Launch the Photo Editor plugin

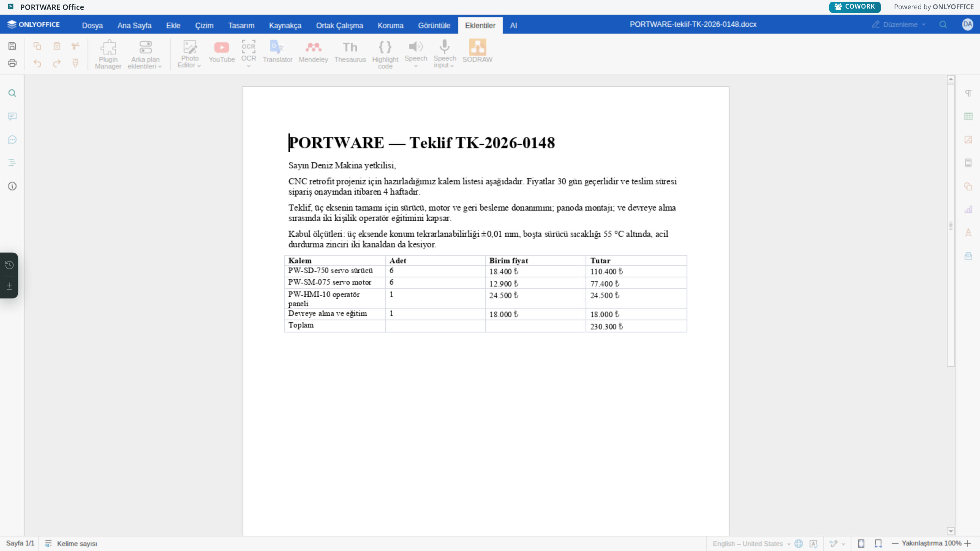click(x=190, y=54)
